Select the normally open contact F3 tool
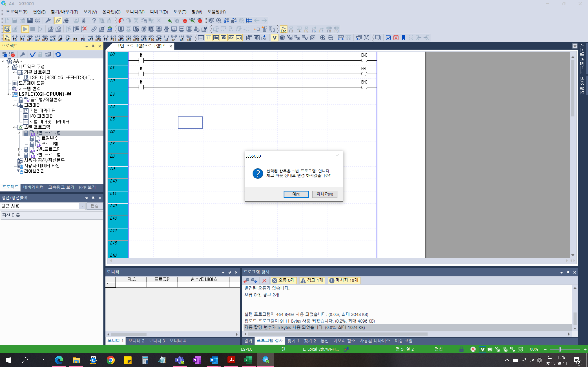 click(x=14, y=38)
